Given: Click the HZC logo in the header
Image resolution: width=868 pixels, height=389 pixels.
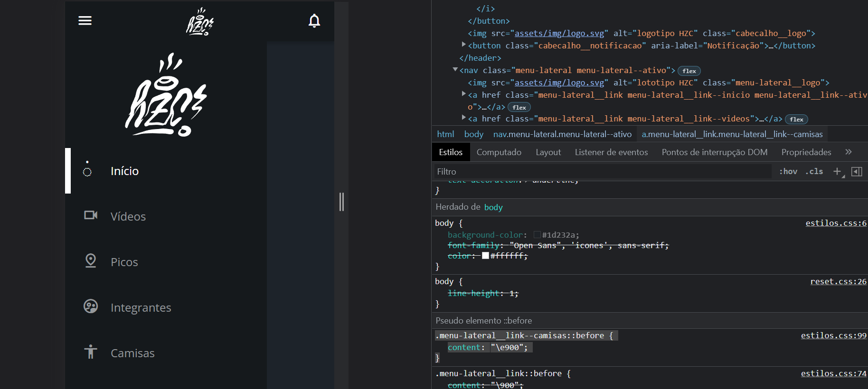Looking at the screenshot, I should point(200,21).
